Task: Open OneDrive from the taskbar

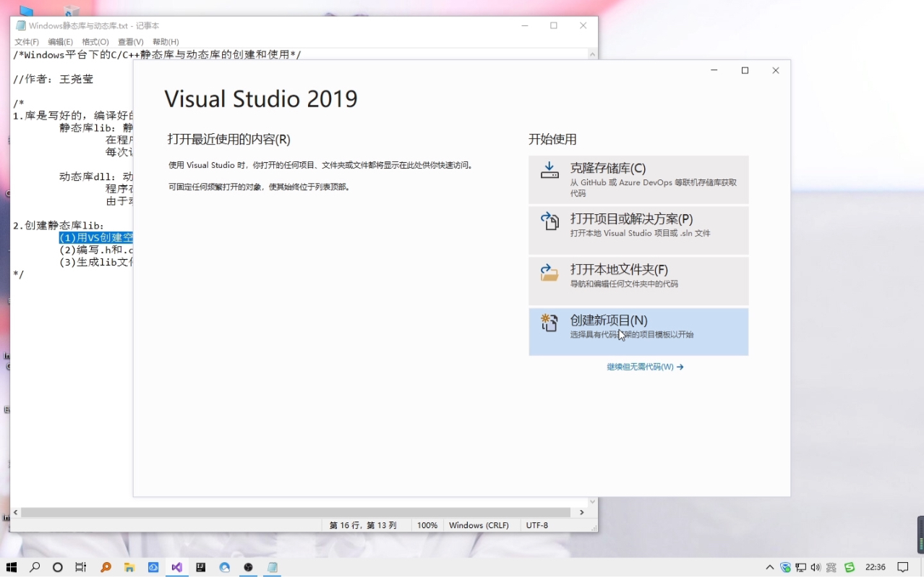Action: click(x=153, y=567)
